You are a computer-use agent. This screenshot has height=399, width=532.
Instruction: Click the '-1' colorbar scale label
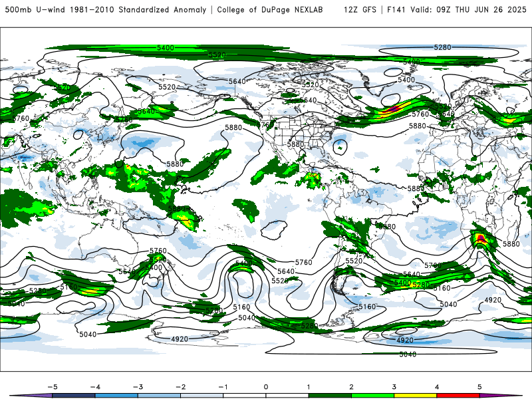pos(223,387)
